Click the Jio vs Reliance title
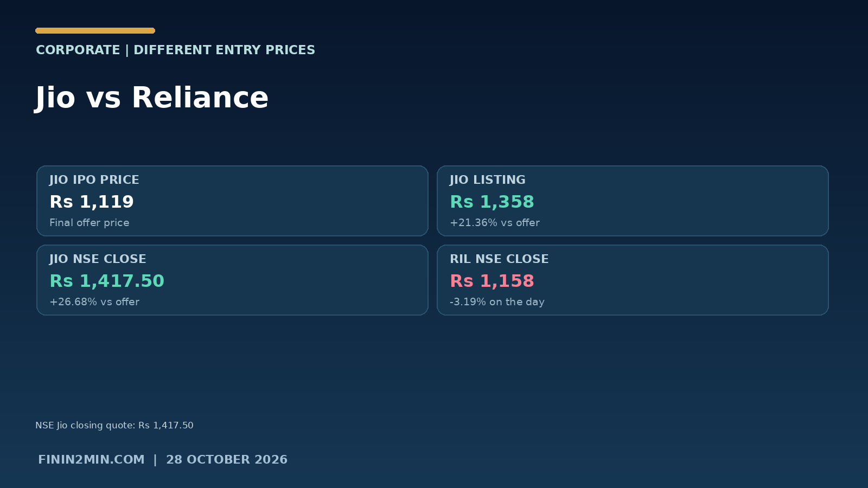868x488 pixels. coord(152,98)
